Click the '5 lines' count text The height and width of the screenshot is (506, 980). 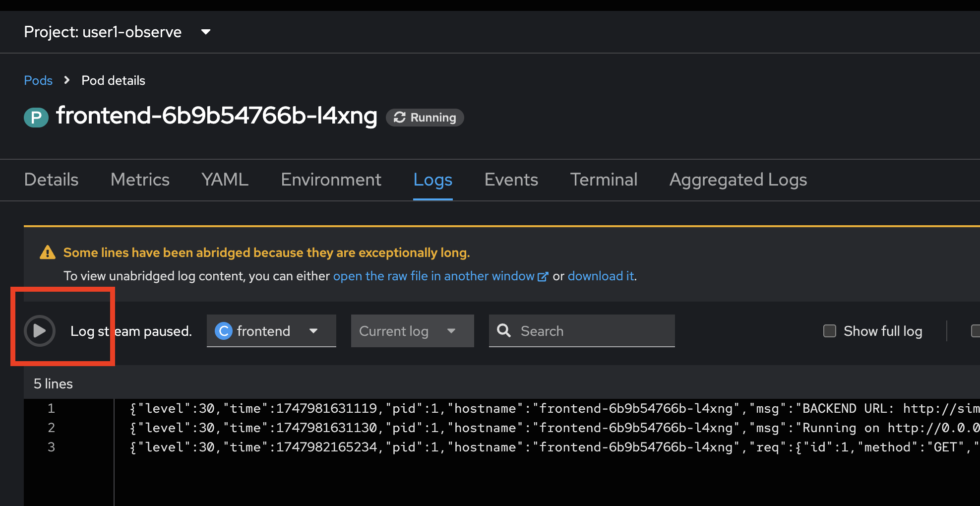point(53,384)
